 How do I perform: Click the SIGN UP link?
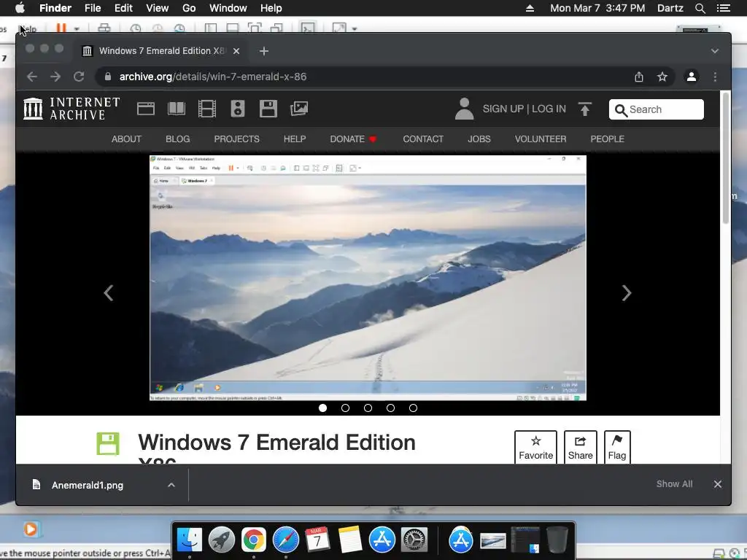point(503,109)
